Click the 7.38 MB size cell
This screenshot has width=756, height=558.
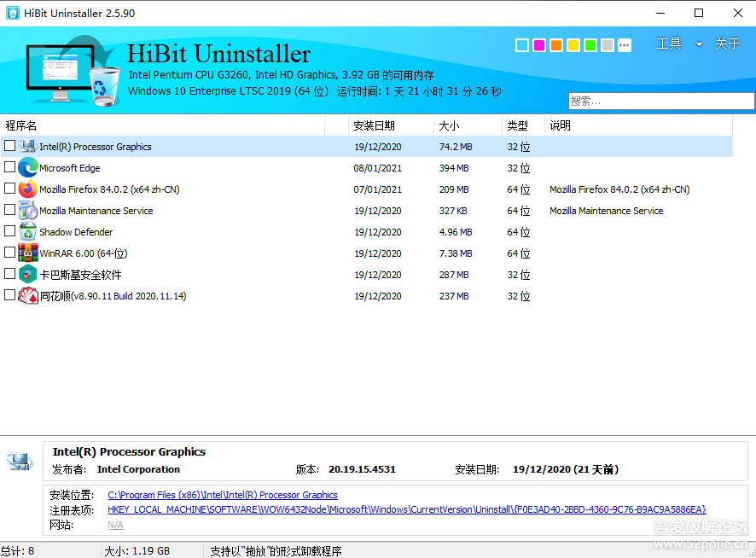coord(456,253)
